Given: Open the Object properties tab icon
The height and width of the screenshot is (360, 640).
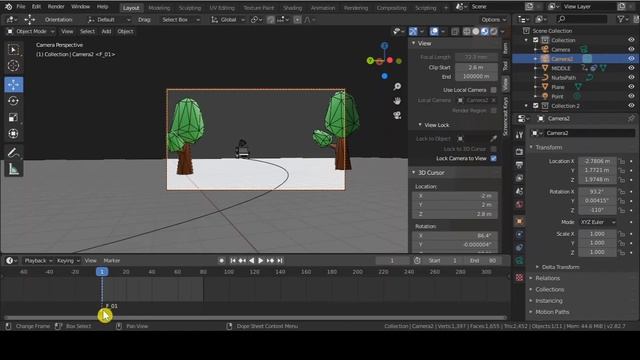Looking at the screenshot, I should [519, 221].
